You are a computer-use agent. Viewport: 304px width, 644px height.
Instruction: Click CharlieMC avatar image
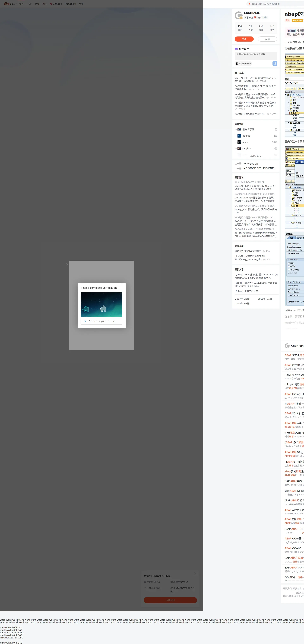(x=238, y=15)
